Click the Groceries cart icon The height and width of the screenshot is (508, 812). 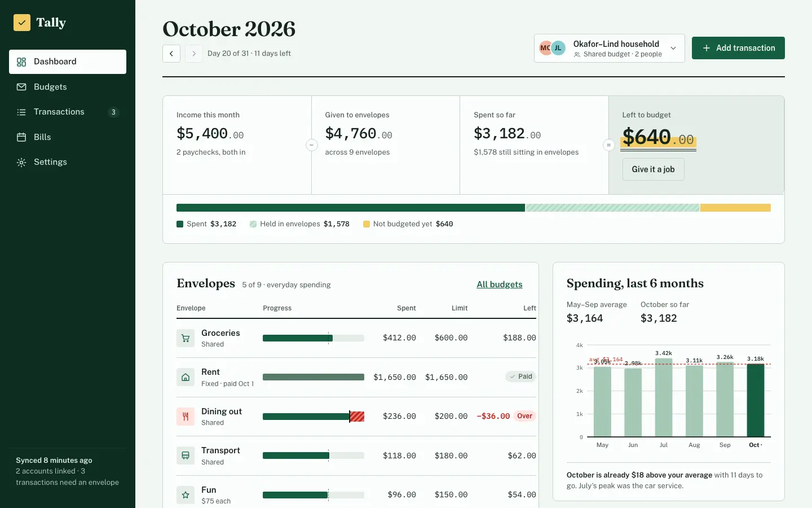186,338
